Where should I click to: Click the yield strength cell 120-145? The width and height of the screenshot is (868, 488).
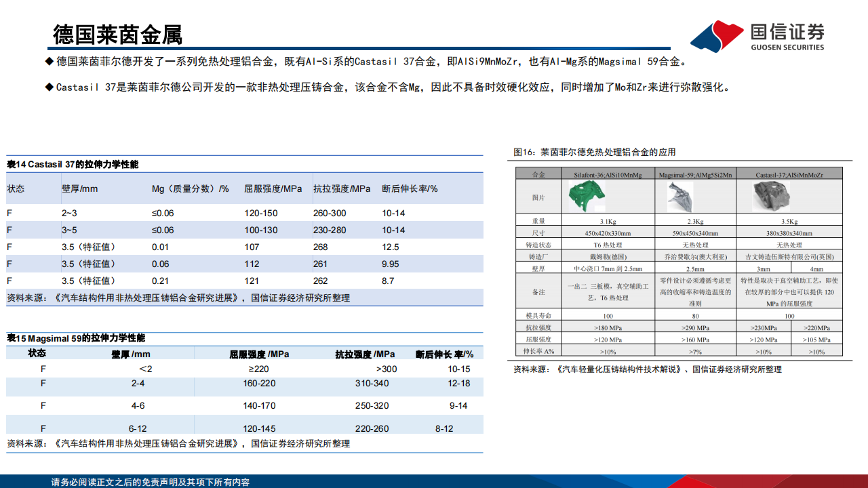(x=259, y=429)
